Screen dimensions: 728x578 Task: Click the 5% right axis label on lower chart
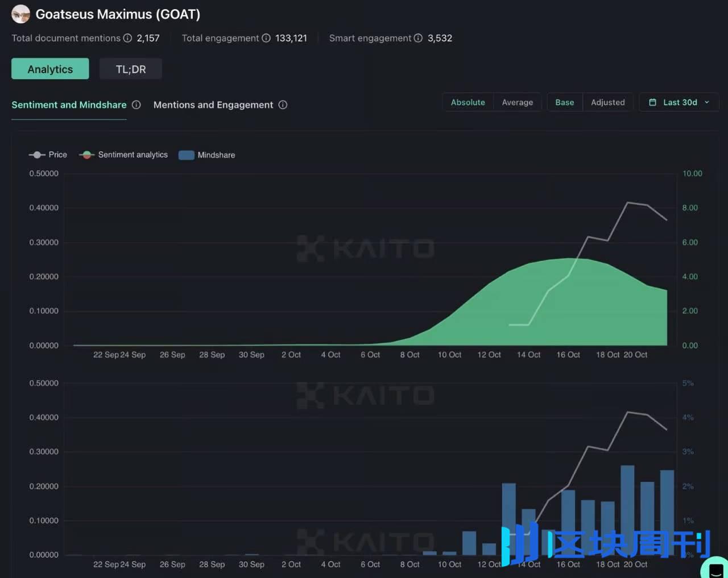(x=688, y=383)
